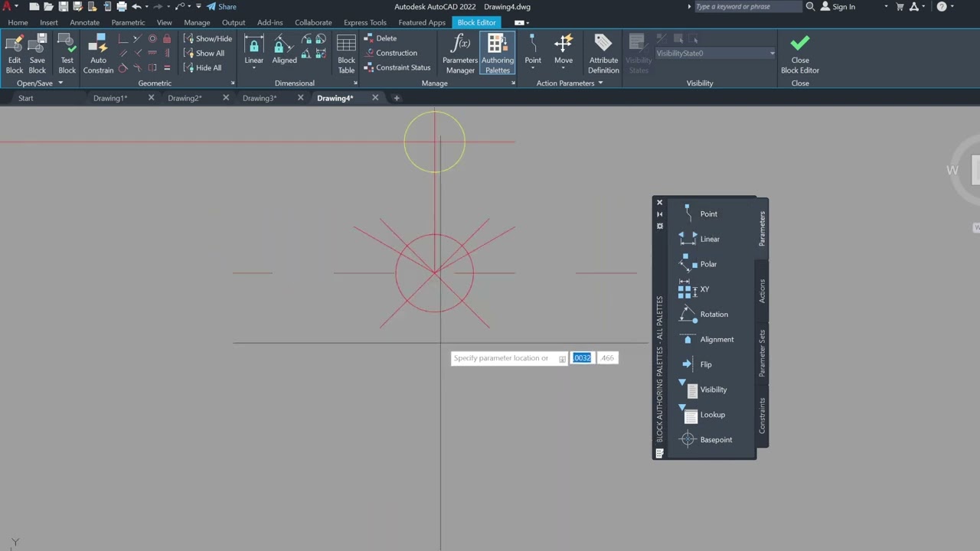Open a new drawing tab with plus
The image size is (980, 551).
tap(397, 98)
